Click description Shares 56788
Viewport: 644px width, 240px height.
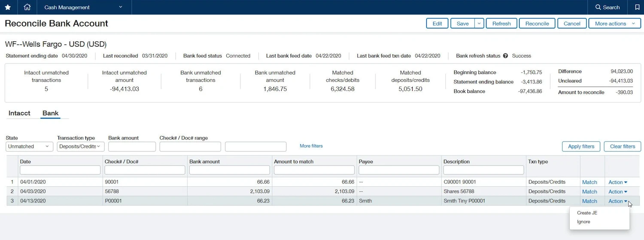click(459, 192)
